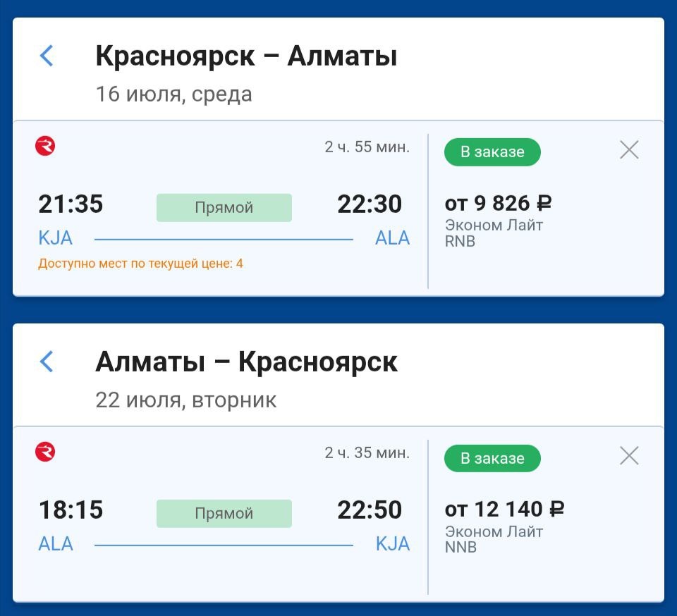
Task: Go back from Алматы – Красноярск header
Action: 47,362
